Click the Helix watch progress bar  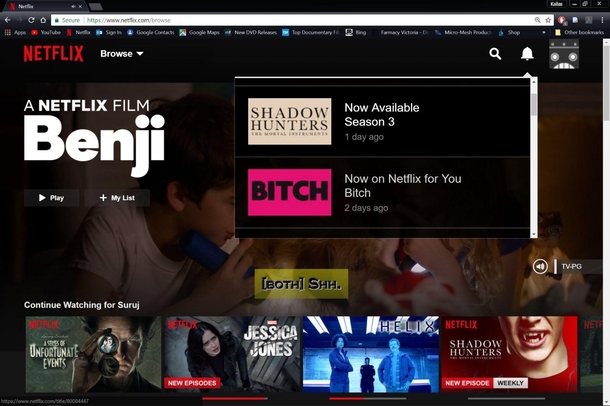pyautogui.click(x=368, y=399)
